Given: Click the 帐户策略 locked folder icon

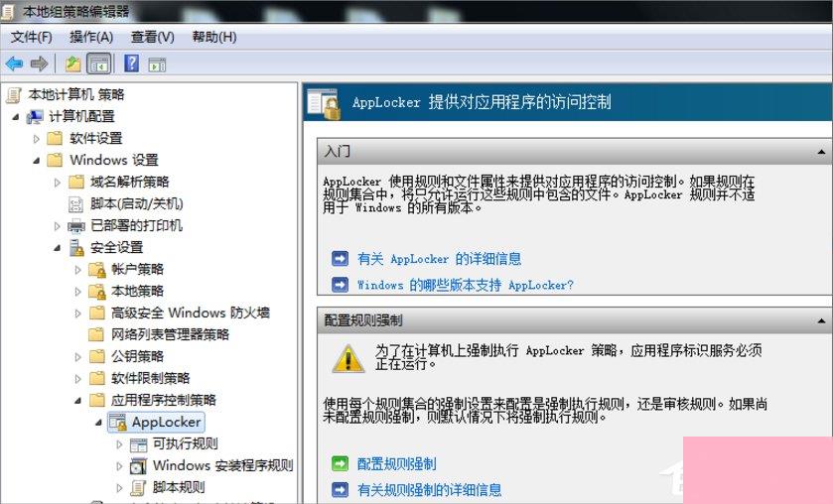Looking at the screenshot, I should point(97,270).
